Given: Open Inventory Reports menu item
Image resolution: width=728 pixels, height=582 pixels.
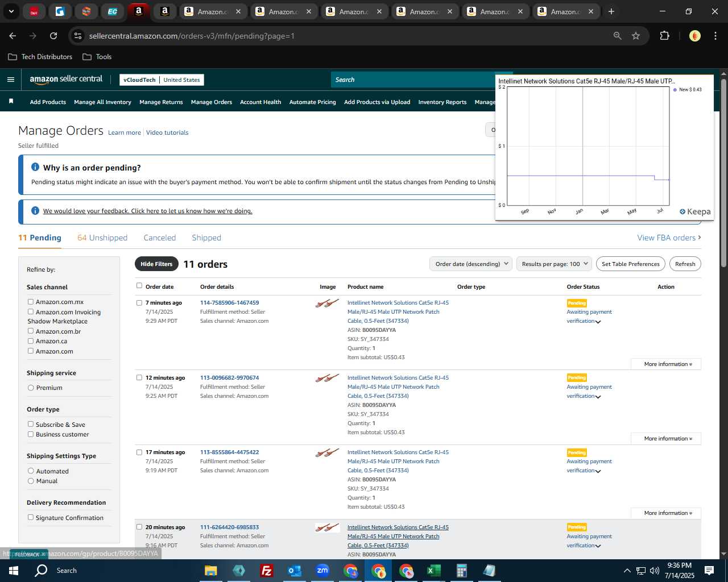Looking at the screenshot, I should (x=442, y=102).
